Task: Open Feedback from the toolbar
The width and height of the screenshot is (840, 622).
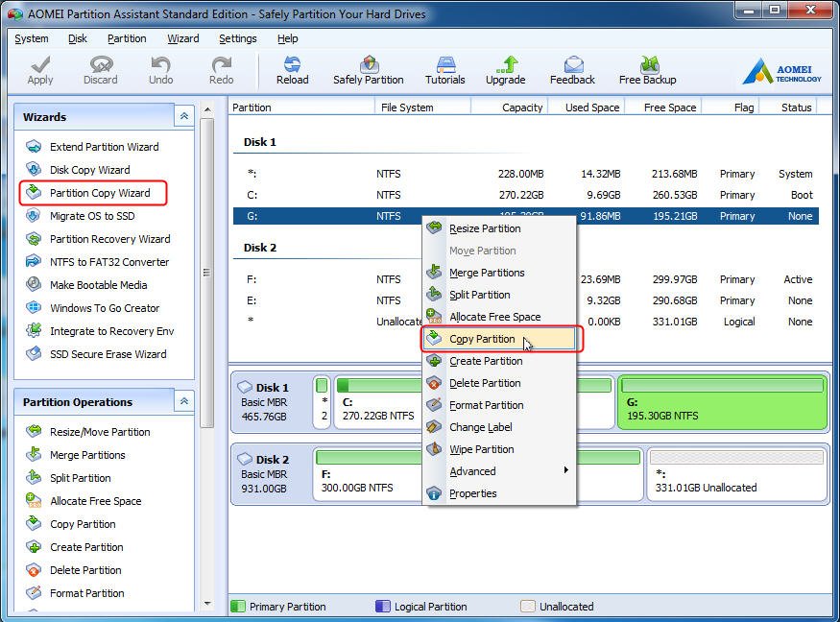Action: click(x=573, y=71)
